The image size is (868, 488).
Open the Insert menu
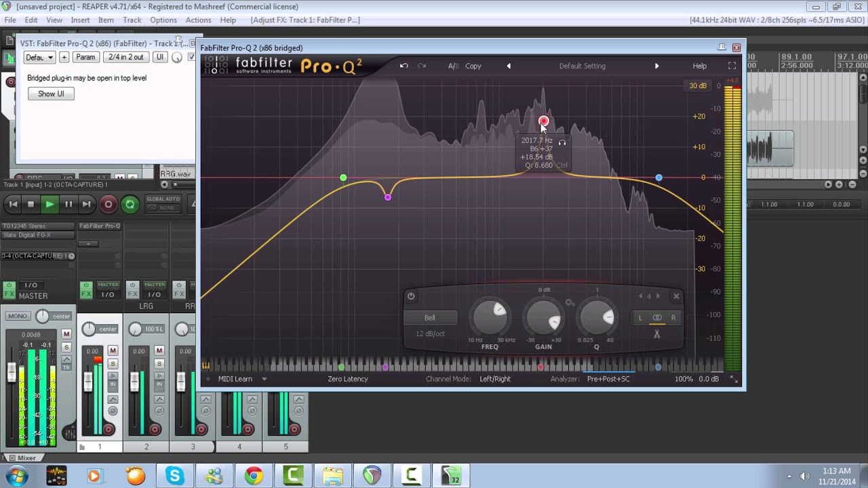tap(80, 20)
